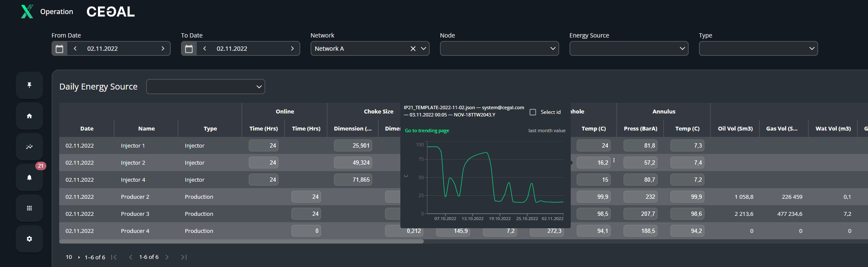
Task: Click the green X Operation logo
Action: [x=27, y=12]
